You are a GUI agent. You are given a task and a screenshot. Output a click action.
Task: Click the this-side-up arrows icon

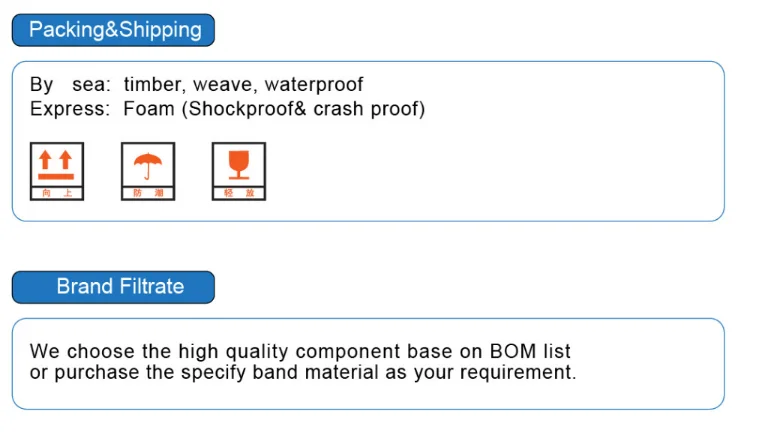point(56,164)
